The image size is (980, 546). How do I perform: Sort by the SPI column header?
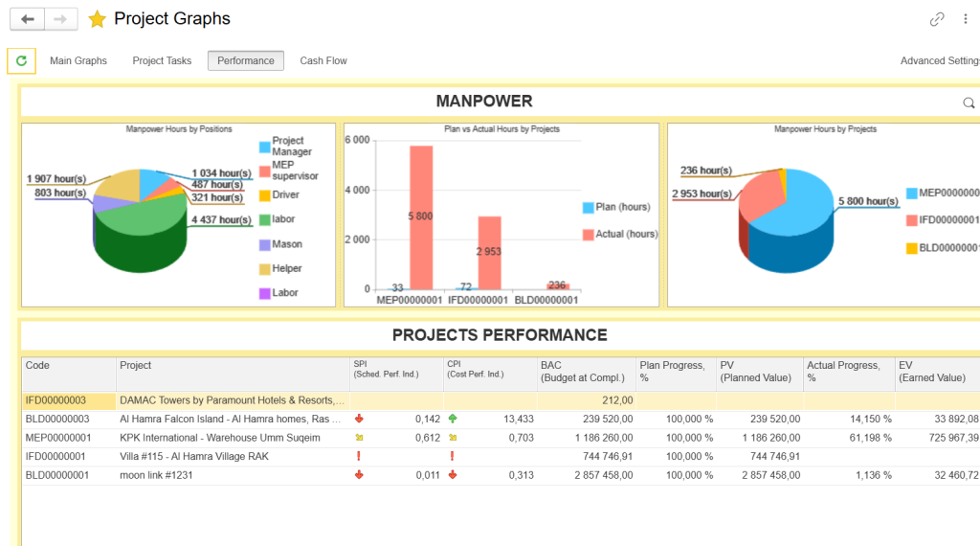point(396,374)
